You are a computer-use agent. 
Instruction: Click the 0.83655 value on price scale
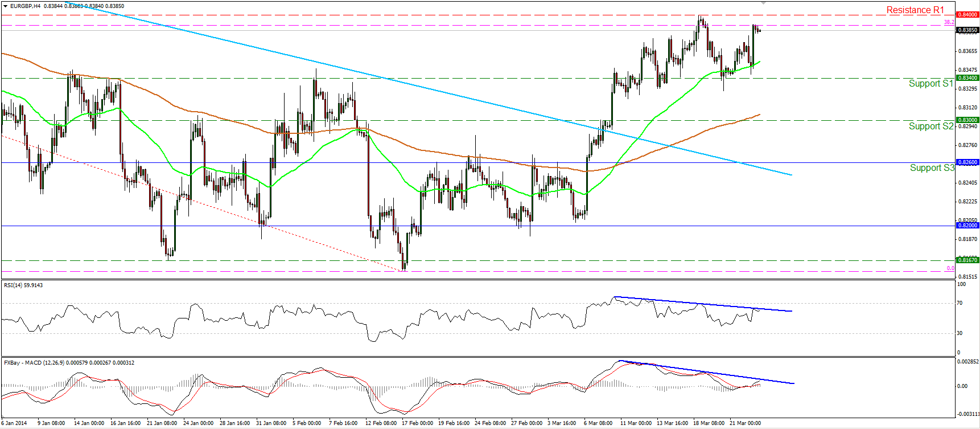pyautogui.click(x=968, y=51)
